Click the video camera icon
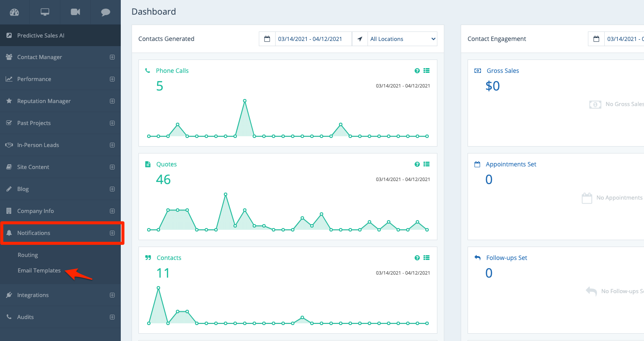This screenshot has height=341, width=644. coord(75,12)
